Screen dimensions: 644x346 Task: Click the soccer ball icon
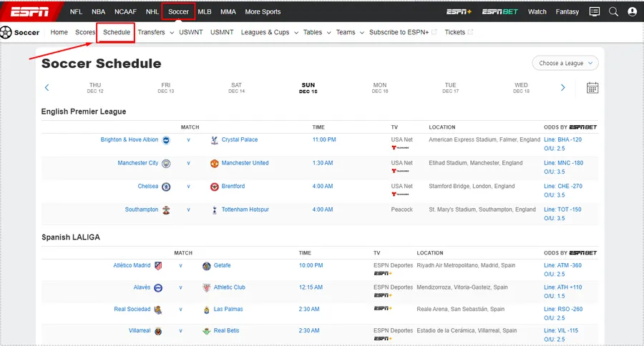pyautogui.click(x=6, y=32)
